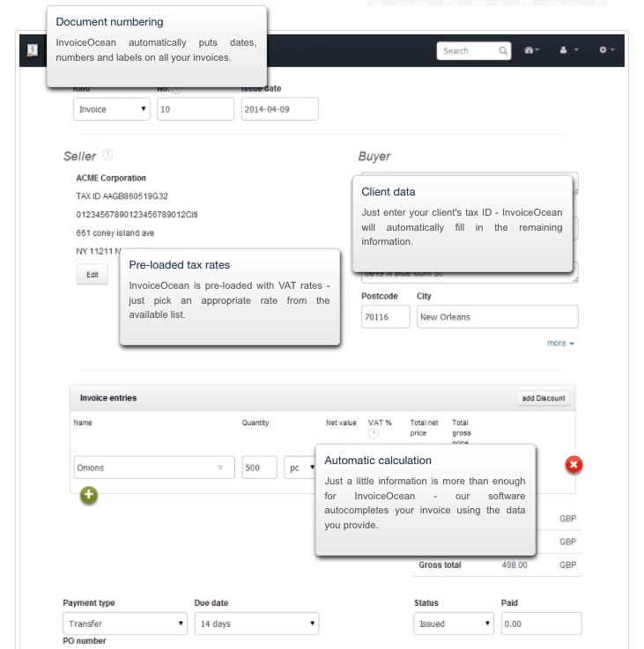The image size is (644, 649).
Task: Click the add Discount button
Action: tap(544, 398)
